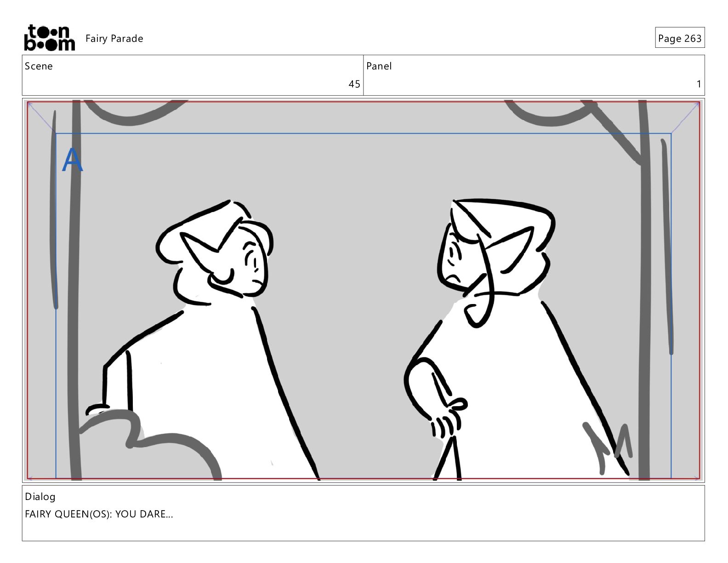
Task: Click the 'Panel' label
Action: [379, 66]
